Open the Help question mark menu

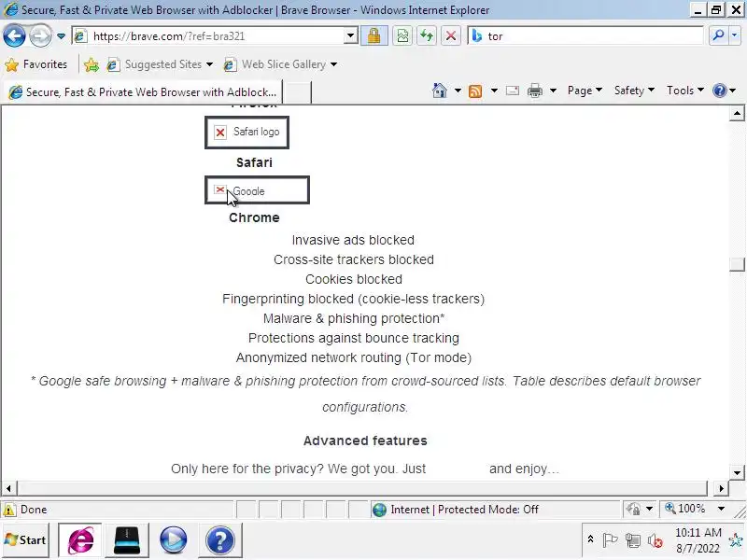click(x=725, y=91)
